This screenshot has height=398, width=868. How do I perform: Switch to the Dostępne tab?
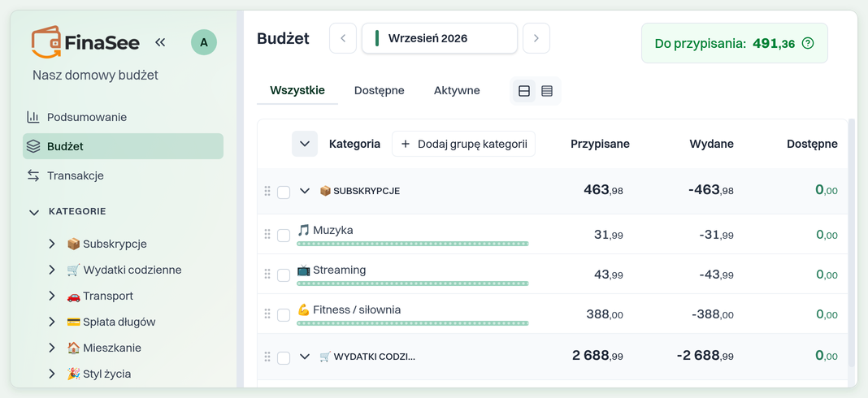click(x=380, y=90)
